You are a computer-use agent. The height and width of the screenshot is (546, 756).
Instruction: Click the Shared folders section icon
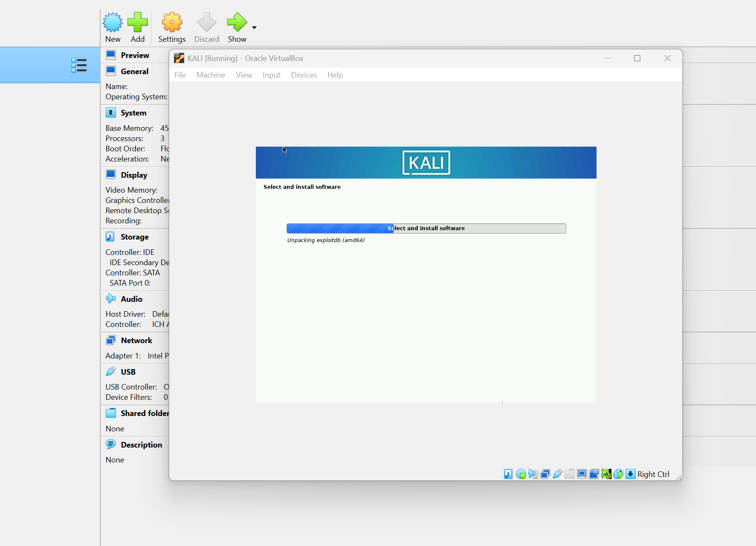tap(111, 413)
